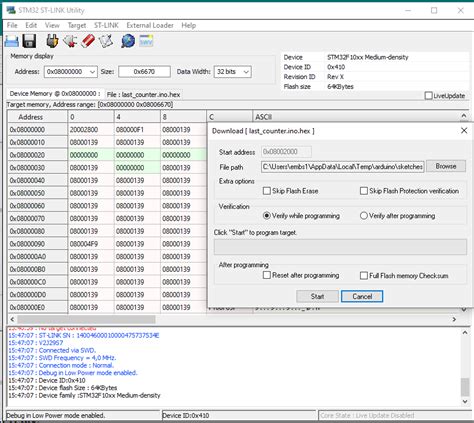Screen dimensions: 474x423
Task: Click the Open file toolbar icon
Action: [12, 41]
